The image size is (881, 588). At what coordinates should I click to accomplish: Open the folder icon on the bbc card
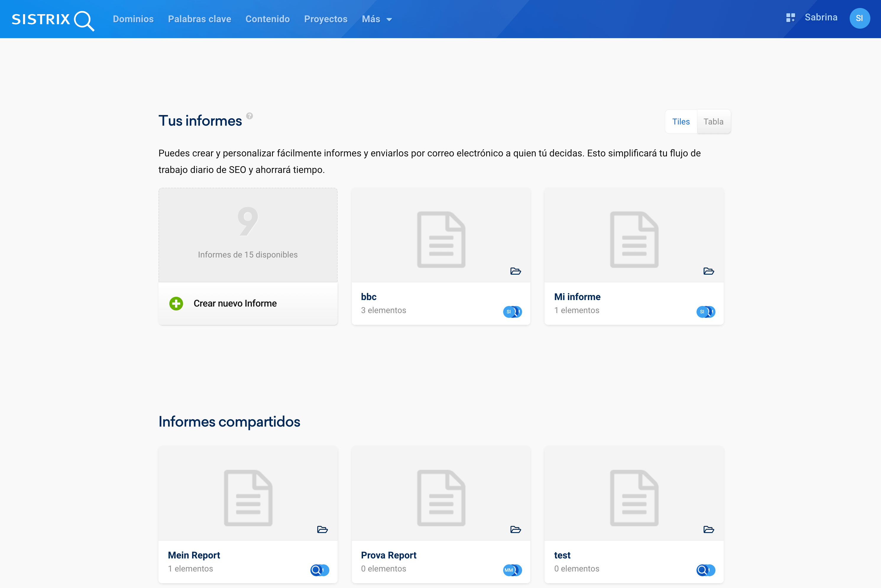[516, 271]
